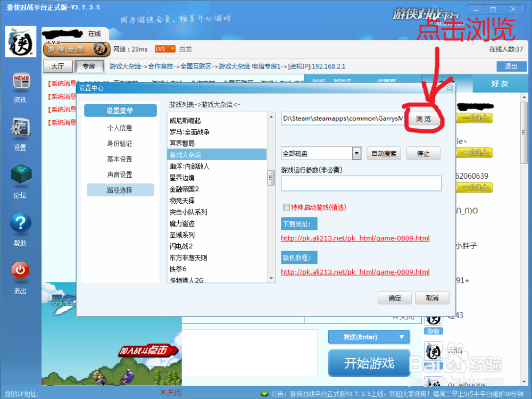Switch to the 大厅 tab
This screenshot has height=399, width=532.
pos(60,66)
